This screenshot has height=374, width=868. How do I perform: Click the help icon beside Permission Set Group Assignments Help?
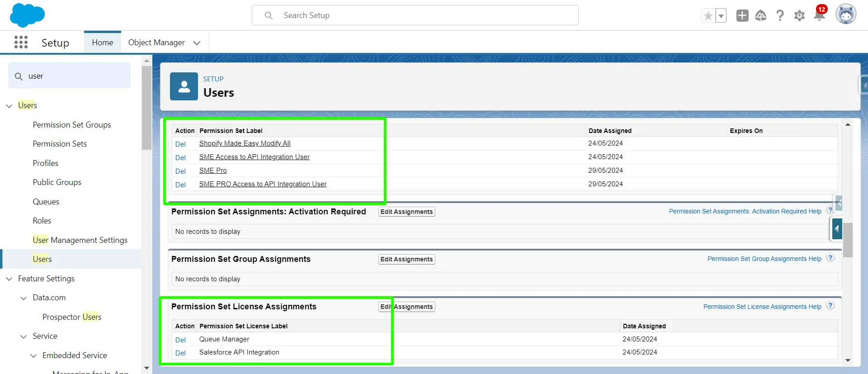[830, 258]
